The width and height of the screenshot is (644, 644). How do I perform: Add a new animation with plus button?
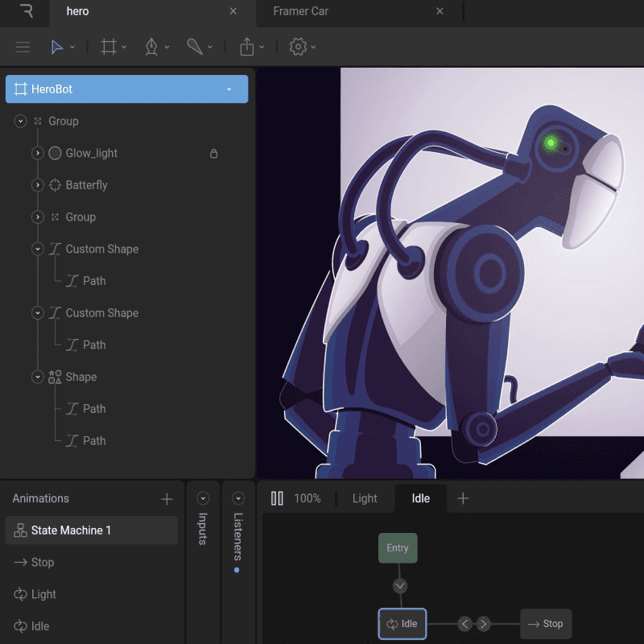coord(167,499)
